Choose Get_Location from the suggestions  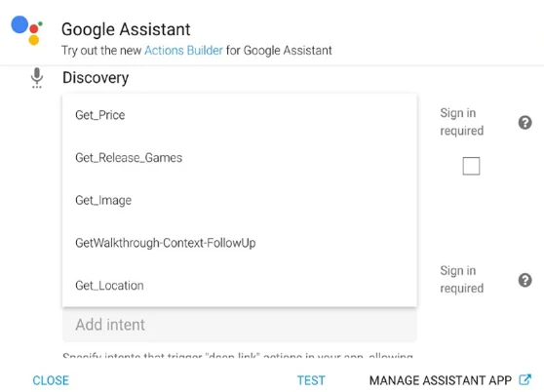[240, 286]
